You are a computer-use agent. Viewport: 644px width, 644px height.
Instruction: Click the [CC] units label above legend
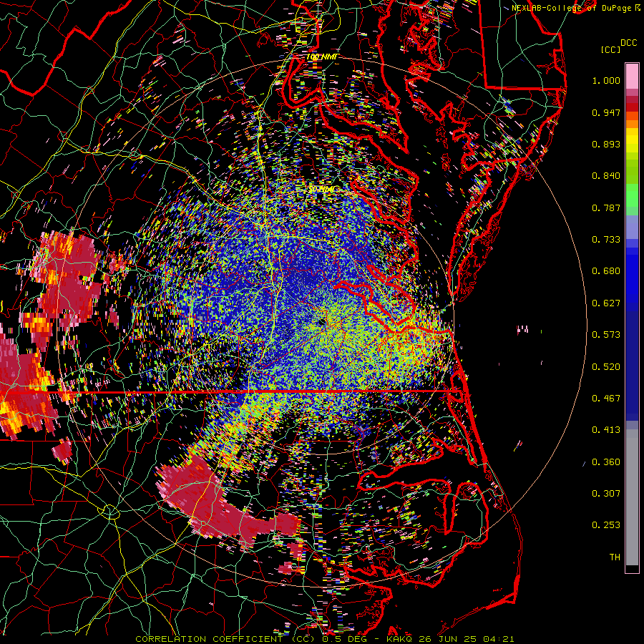611,49
